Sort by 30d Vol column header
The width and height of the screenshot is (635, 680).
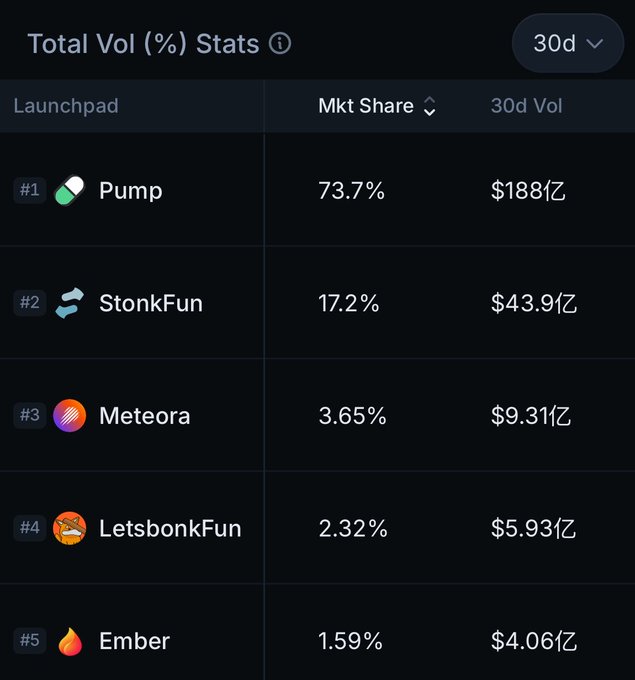pyautogui.click(x=526, y=106)
